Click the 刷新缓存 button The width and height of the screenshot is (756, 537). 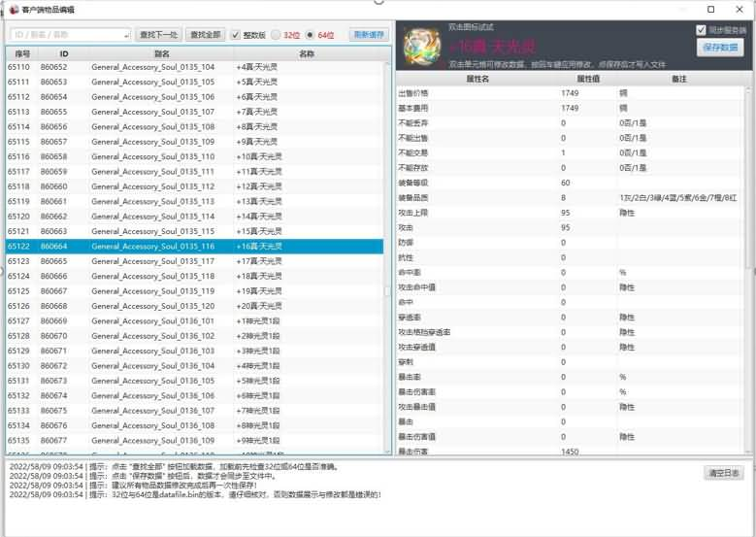[369, 35]
